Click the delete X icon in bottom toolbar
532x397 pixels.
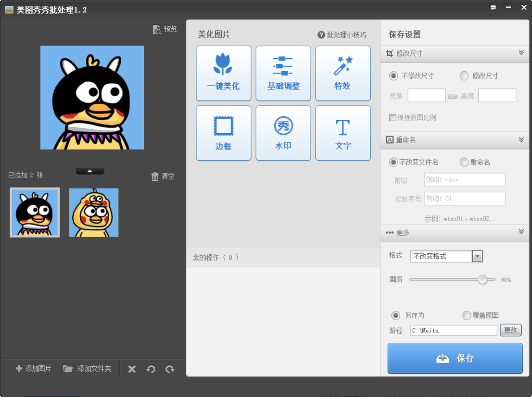pyautogui.click(x=132, y=369)
